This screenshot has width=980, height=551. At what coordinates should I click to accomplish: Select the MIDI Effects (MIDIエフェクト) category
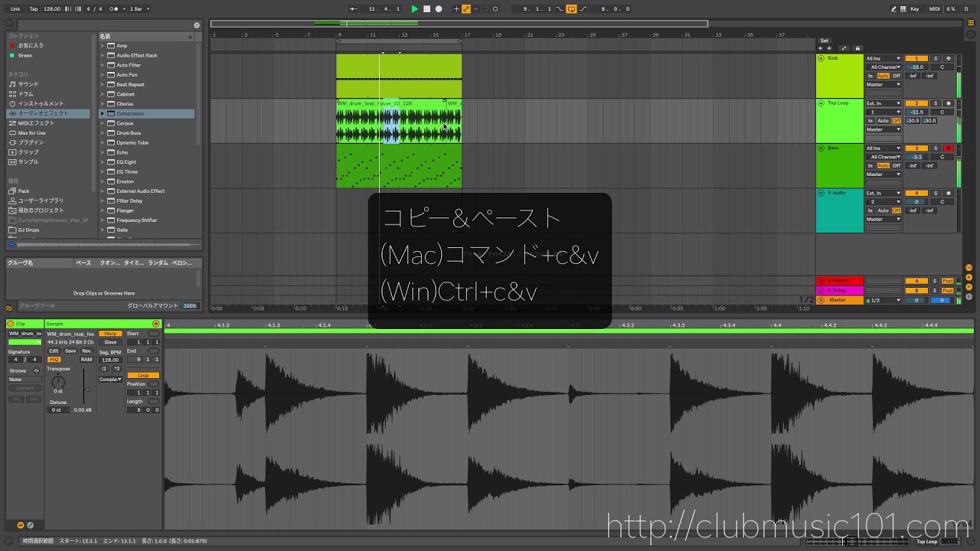pos(36,123)
